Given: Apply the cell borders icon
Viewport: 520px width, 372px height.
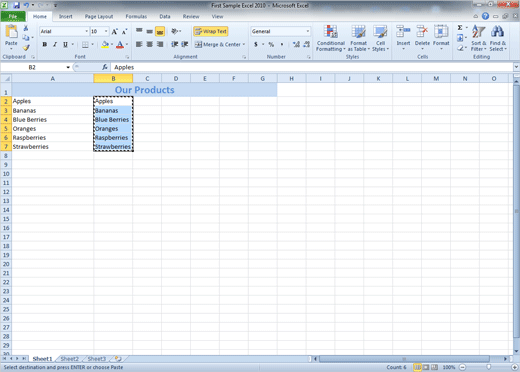Looking at the screenshot, I should click(x=85, y=44).
